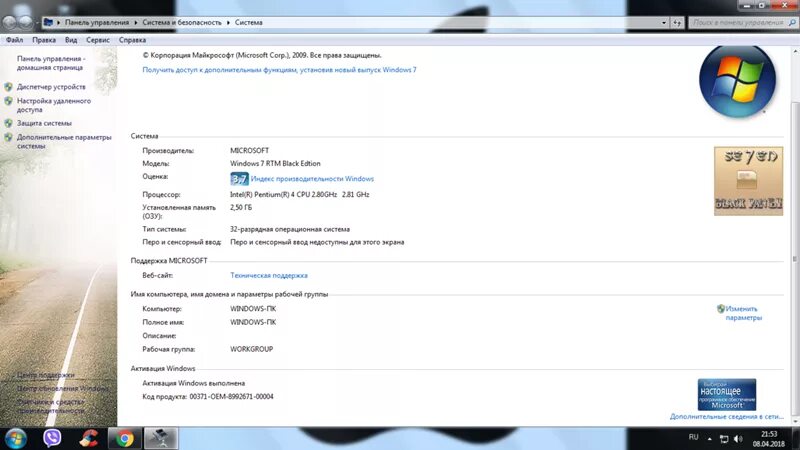
Task: Switch to Google Chrome in taskbar
Action: tap(124, 438)
